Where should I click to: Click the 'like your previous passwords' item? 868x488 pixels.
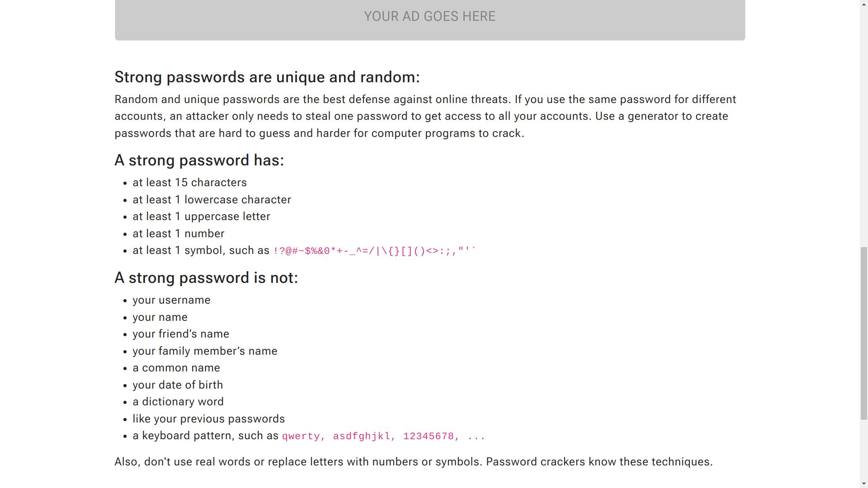(209, 419)
